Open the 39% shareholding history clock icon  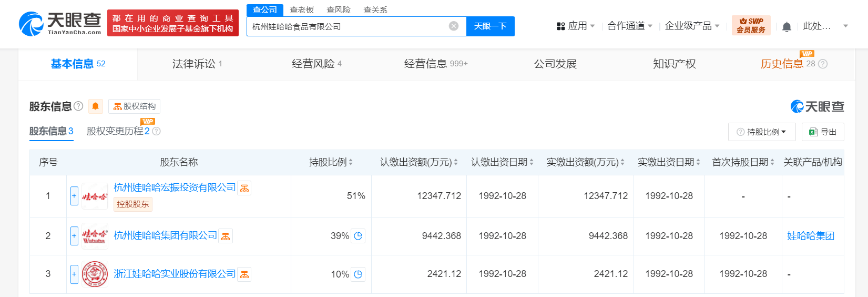click(358, 236)
